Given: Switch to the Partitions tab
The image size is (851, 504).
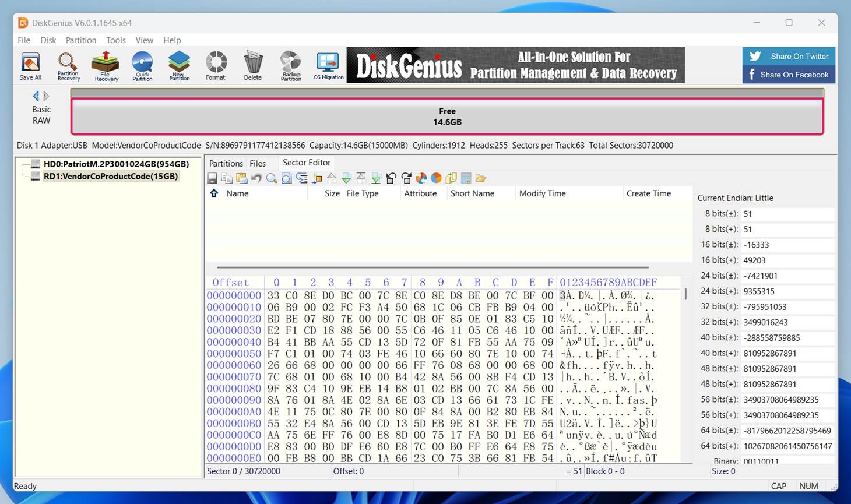Looking at the screenshot, I should (x=226, y=164).
